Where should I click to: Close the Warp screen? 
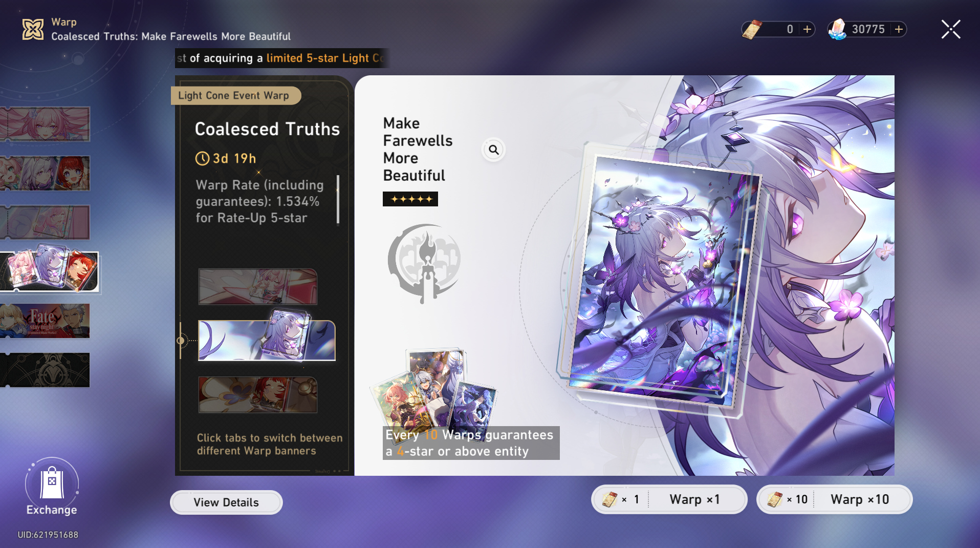click(951, 29)
